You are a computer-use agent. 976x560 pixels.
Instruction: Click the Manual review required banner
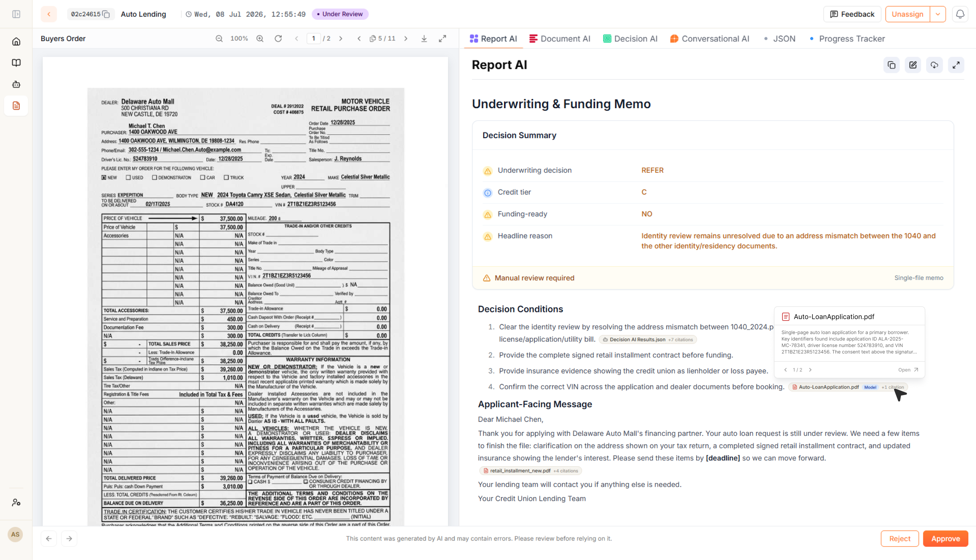pyautogui.click(x=713, y=278)
